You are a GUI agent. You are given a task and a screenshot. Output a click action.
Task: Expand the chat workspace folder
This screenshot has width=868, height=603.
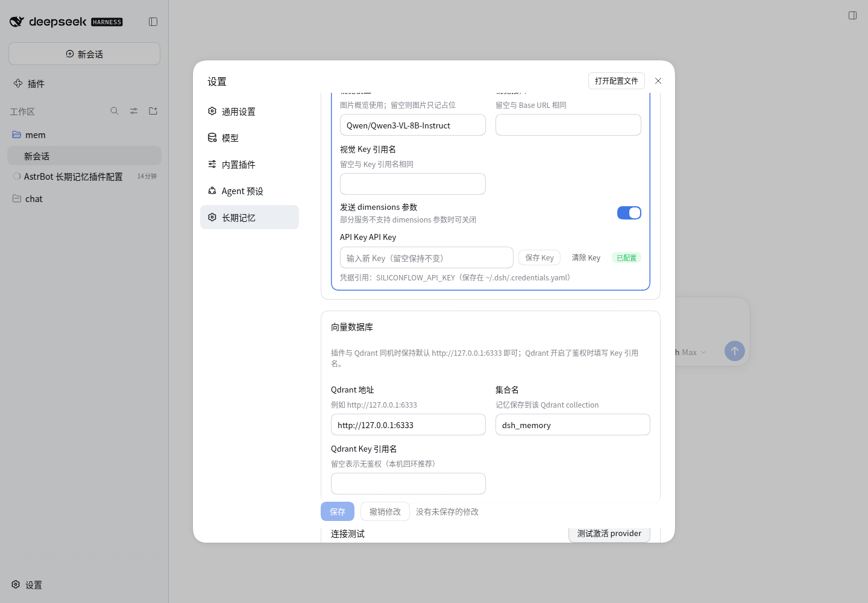84,199
